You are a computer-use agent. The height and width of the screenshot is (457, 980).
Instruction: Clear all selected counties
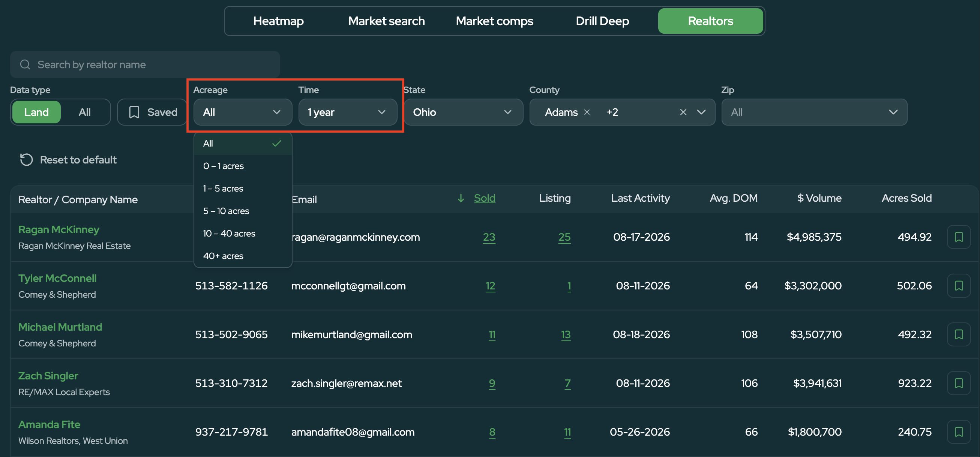click(683, 112)
